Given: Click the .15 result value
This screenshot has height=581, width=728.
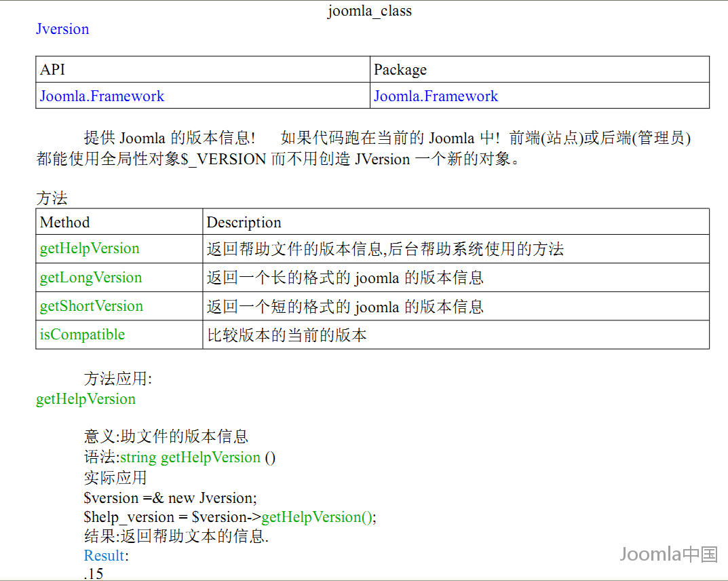Looking at the screenshot, I should [94, 574].
